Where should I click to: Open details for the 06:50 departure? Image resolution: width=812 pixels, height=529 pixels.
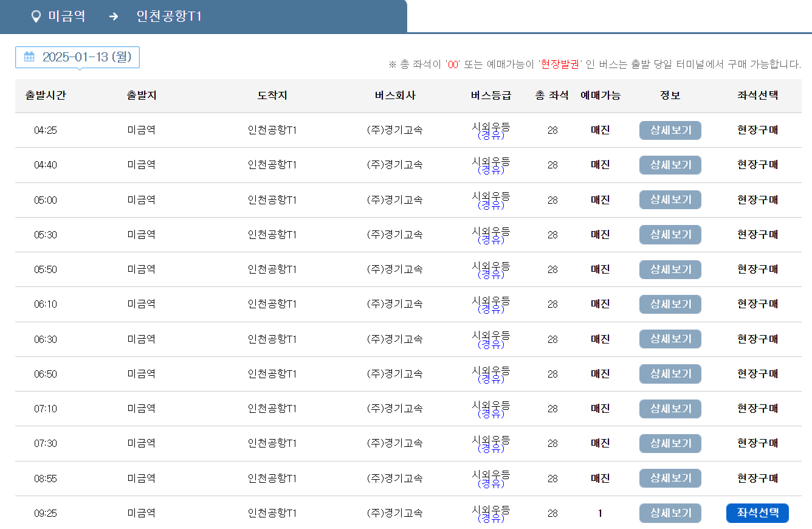click(x=670, y=374)
